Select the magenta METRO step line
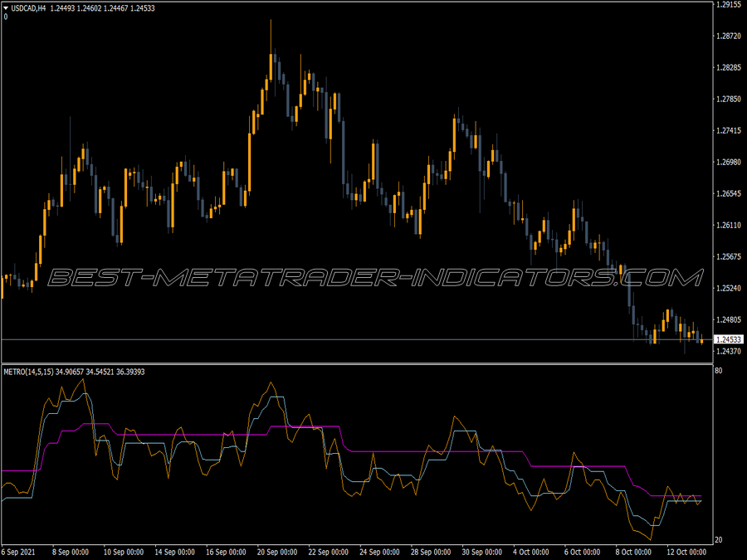 click(207, 435)
